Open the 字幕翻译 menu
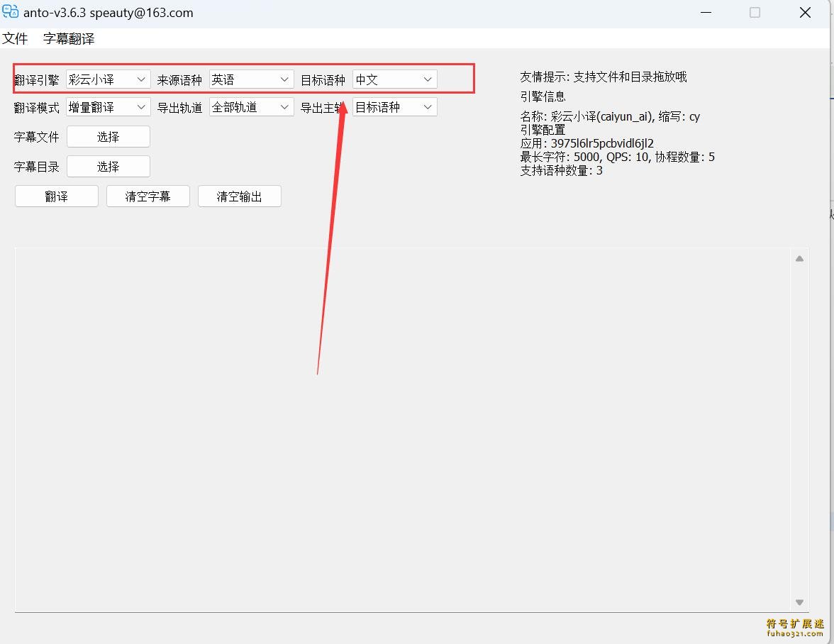Screen dimensions: 834x644 (x=69, y=39)
